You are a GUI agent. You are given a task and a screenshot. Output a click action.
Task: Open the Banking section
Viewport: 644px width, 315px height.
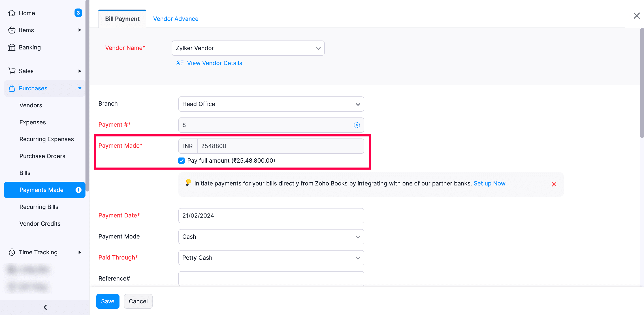30,47
